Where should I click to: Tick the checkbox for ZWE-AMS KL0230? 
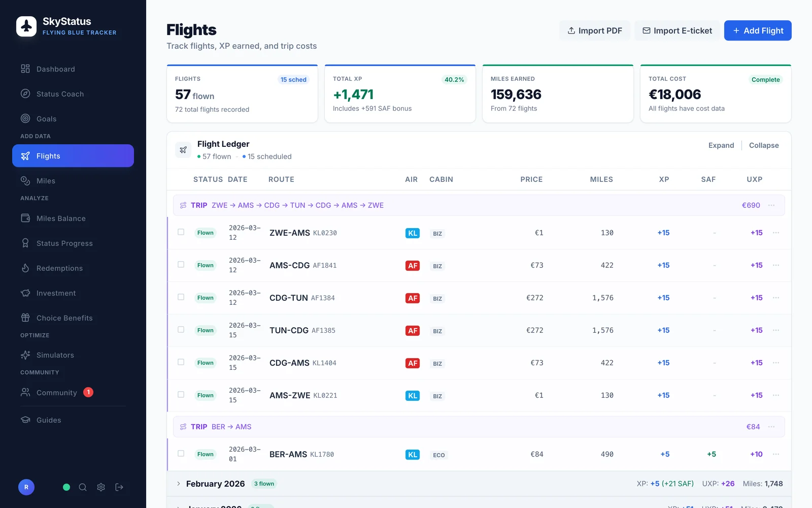(x=181, y=232)
